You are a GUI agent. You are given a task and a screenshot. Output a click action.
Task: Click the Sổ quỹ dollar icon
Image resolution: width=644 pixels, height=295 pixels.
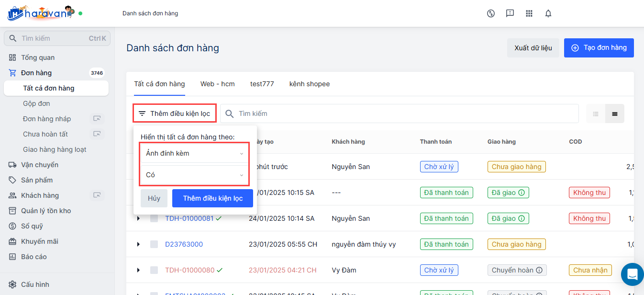point(12,226)
